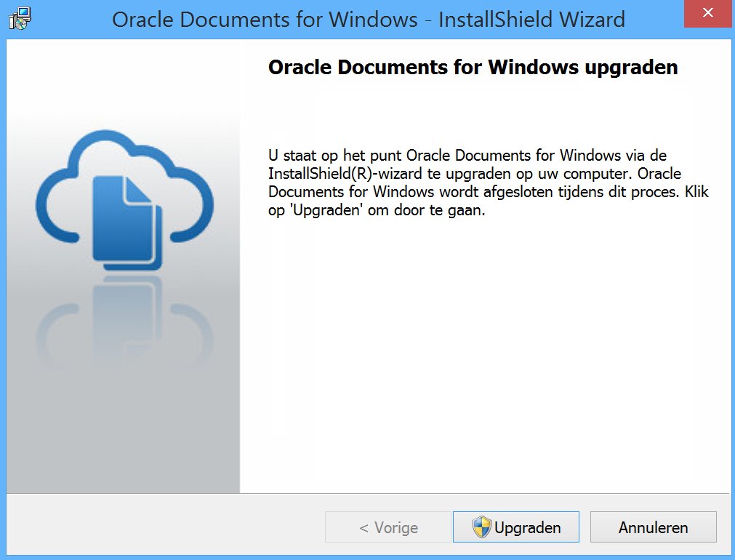
Task: Click the Upgraden button
Action: click(x=515, y=527)
